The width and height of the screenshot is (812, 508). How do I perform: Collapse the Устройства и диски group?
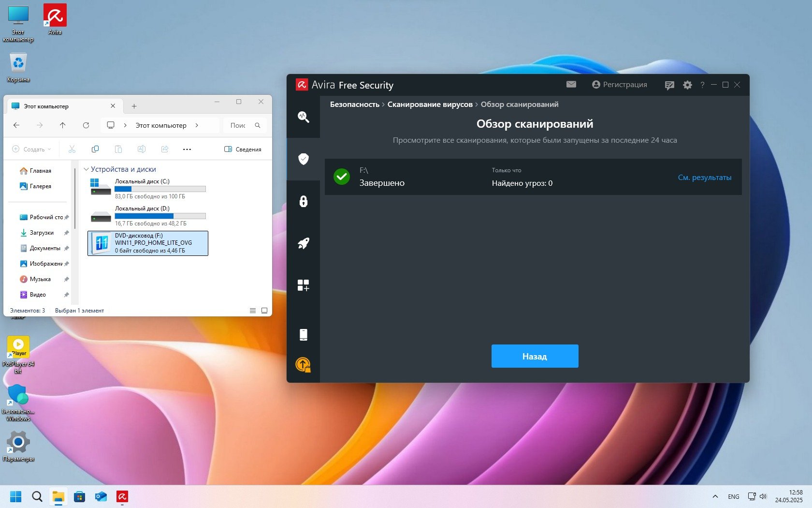coord(87,169)
